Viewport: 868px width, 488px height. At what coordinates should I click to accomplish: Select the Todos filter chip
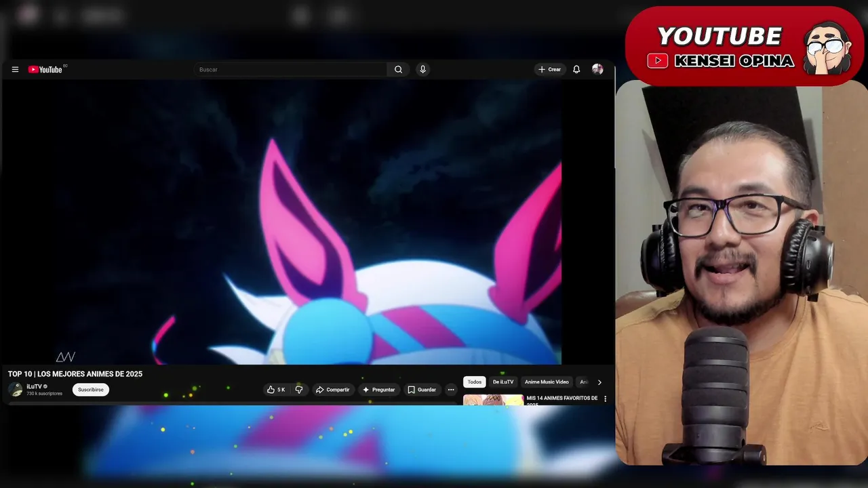475,382
